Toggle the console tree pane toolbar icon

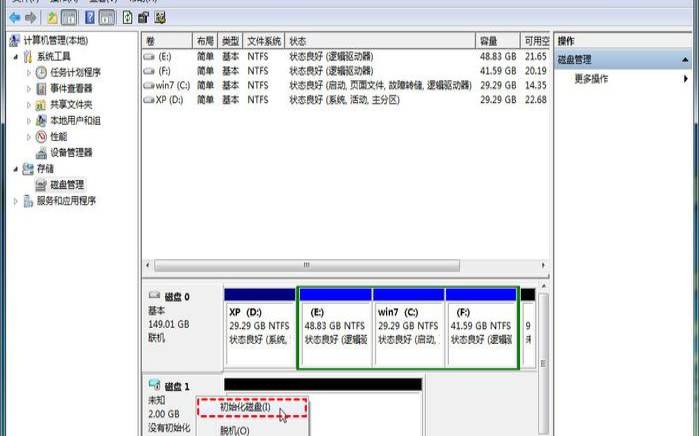[x=69, y=18]
